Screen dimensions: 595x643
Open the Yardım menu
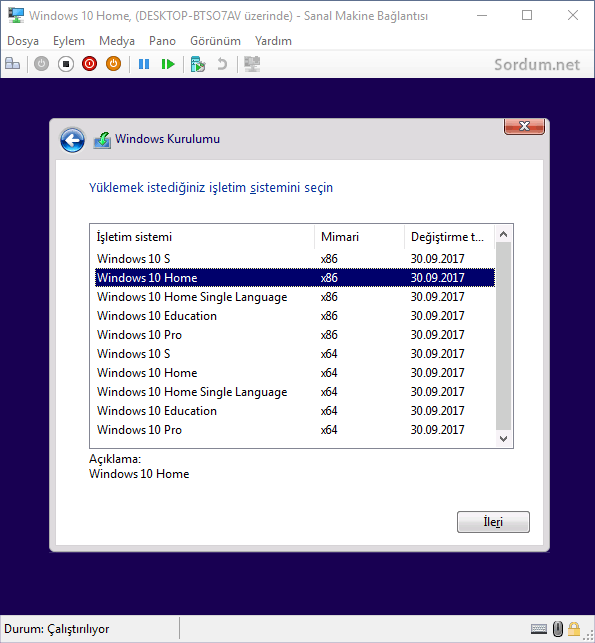point(273,41)
